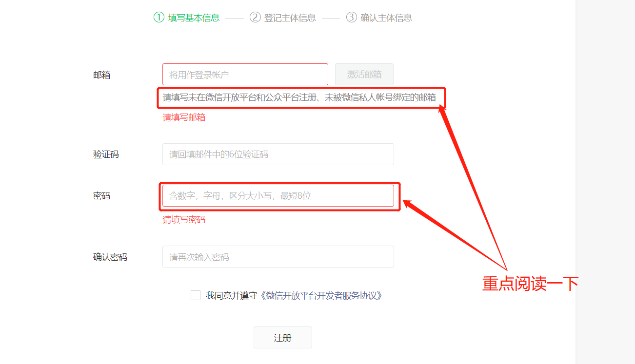This screenshot has width=635, height=364.
Task: Check the 我同意并遵守 agreement checkbox
Action: (x=196, y=295)
